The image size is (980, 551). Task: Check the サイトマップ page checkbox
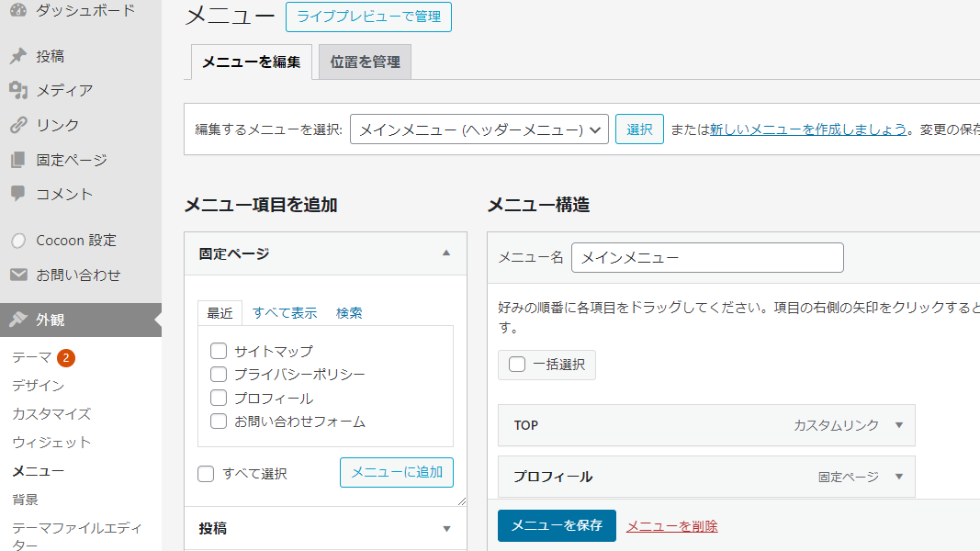tap(219, 351)
